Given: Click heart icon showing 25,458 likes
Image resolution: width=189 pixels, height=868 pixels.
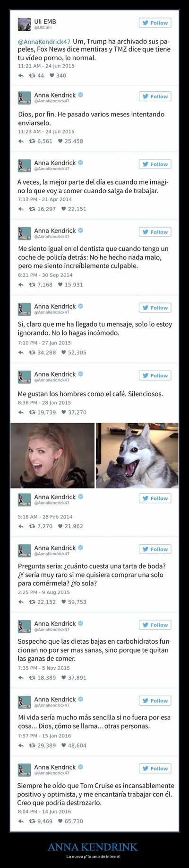Looking at the screenshot, I should pyautogui.click(x=60, y=141).
